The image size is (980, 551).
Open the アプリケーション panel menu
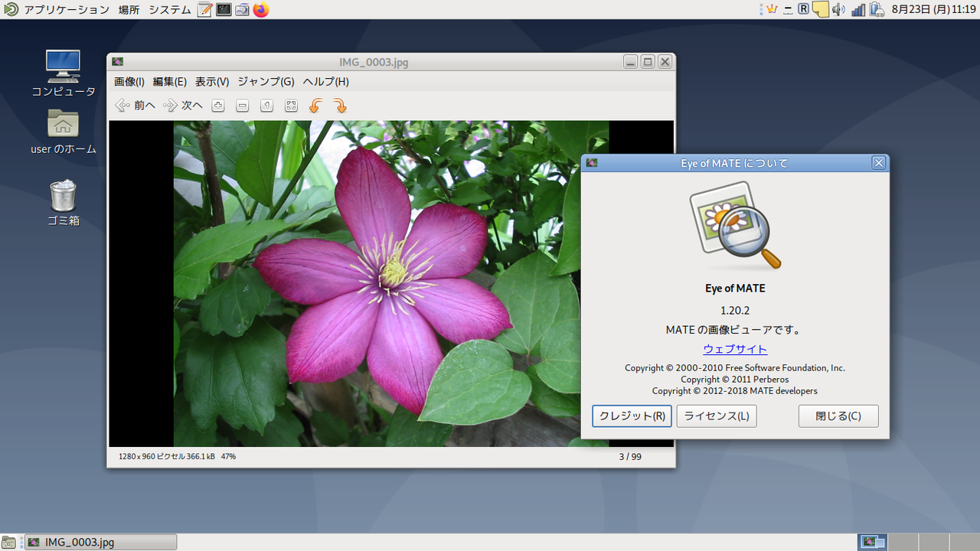[x=66, y=10]
